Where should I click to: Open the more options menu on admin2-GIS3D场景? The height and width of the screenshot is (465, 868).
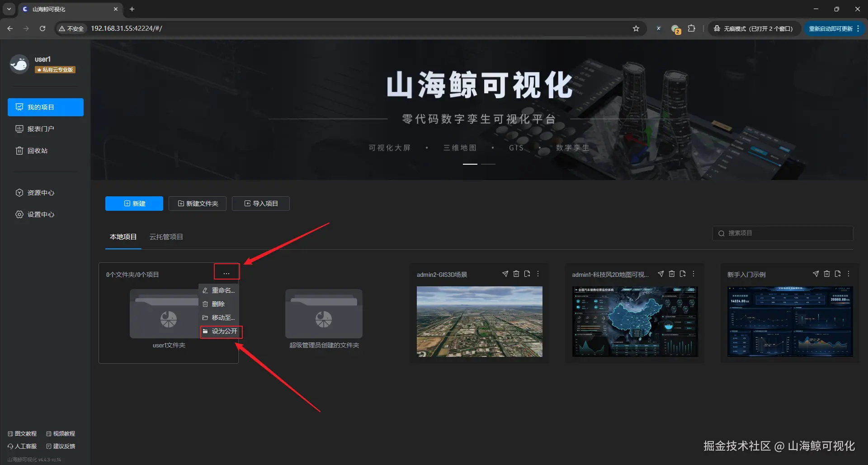(538, 274)
